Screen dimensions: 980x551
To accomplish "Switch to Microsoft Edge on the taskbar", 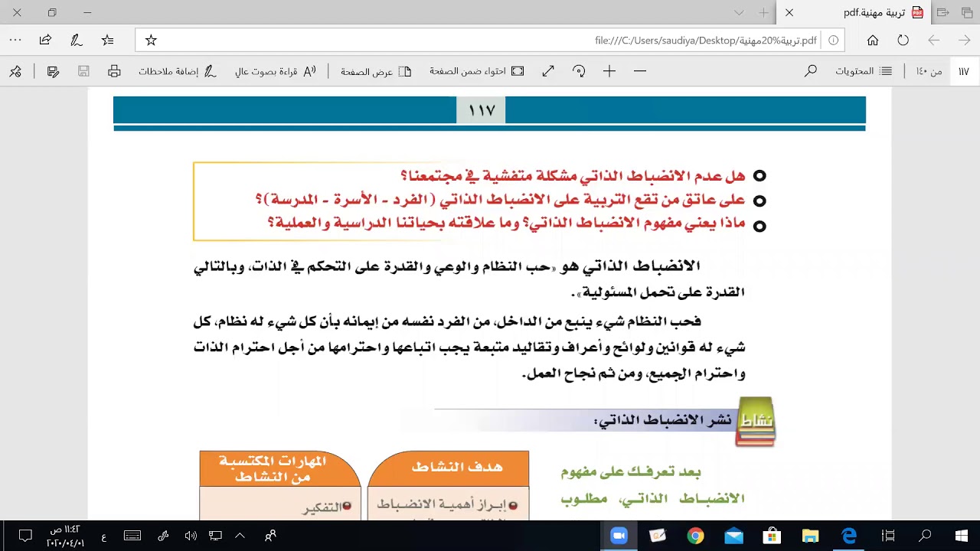I will [849, 536].
